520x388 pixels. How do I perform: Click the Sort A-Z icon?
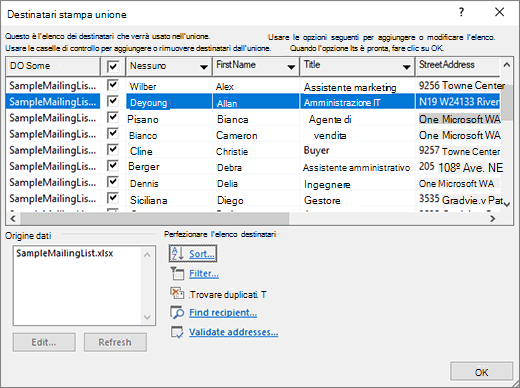(178, 254)
